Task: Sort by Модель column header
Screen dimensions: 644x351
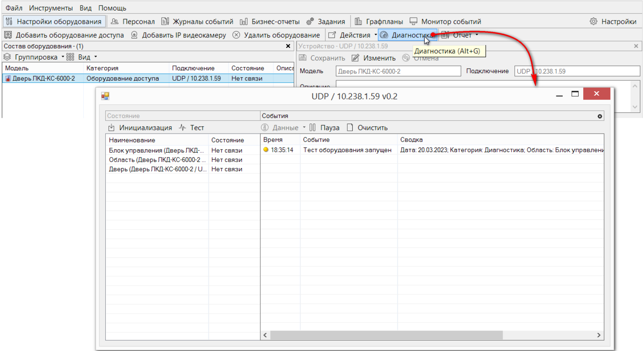Action: coord(43,68)
